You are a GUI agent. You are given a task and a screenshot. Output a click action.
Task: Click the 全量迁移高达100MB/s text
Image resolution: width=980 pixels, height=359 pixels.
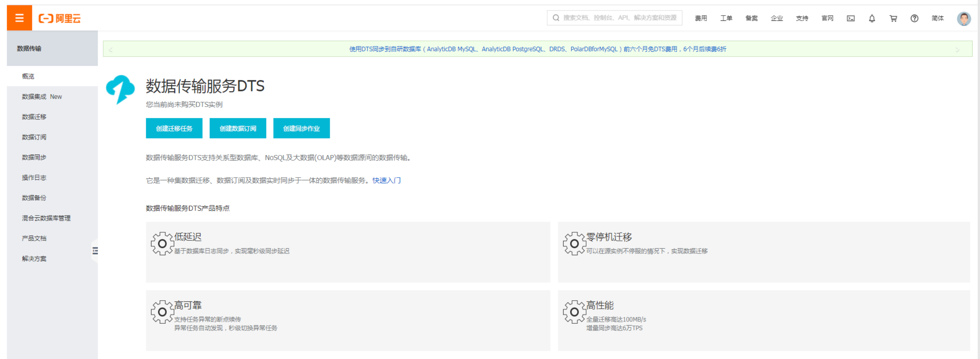click(616, 319)
